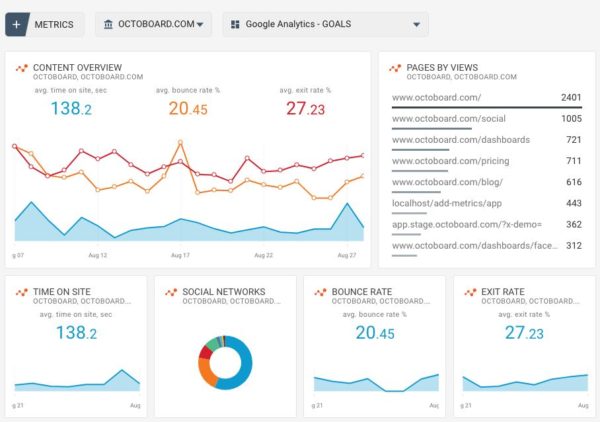
Task: Click the Time On Site widget trend icon
Action: tap(22, 293)
